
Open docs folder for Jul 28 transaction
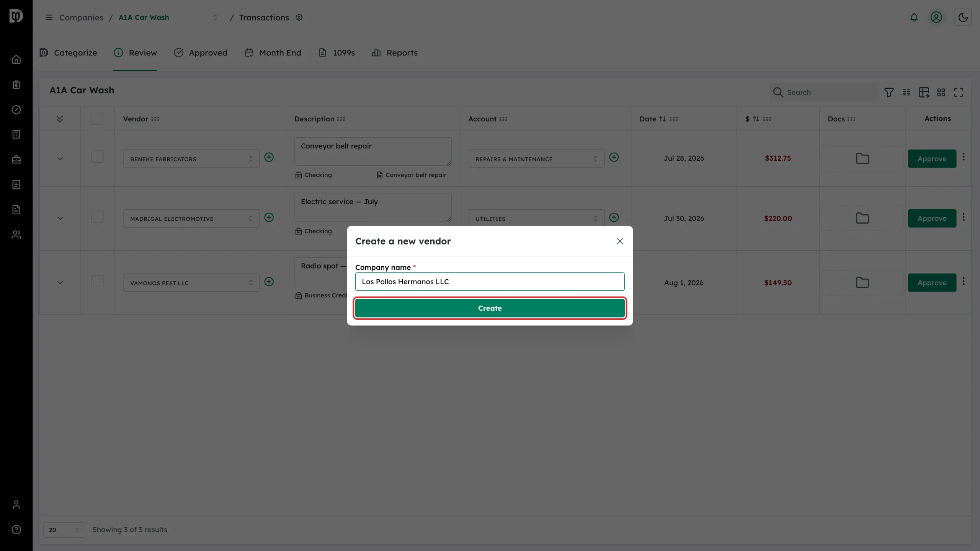pyautogui.click(x=862, y=158)
